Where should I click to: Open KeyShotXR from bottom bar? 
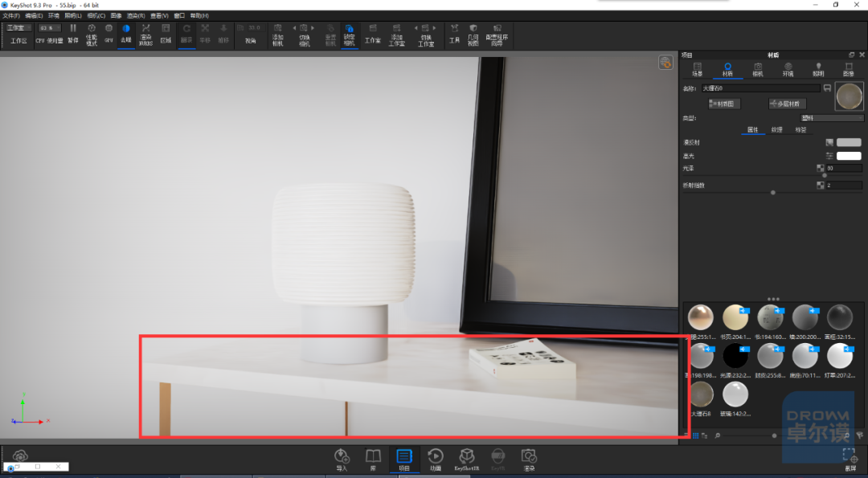click(467, 460)
